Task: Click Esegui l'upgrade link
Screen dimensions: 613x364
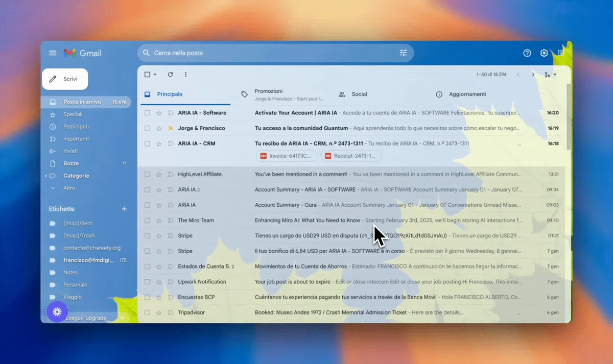Action: [x=86, y=318]
